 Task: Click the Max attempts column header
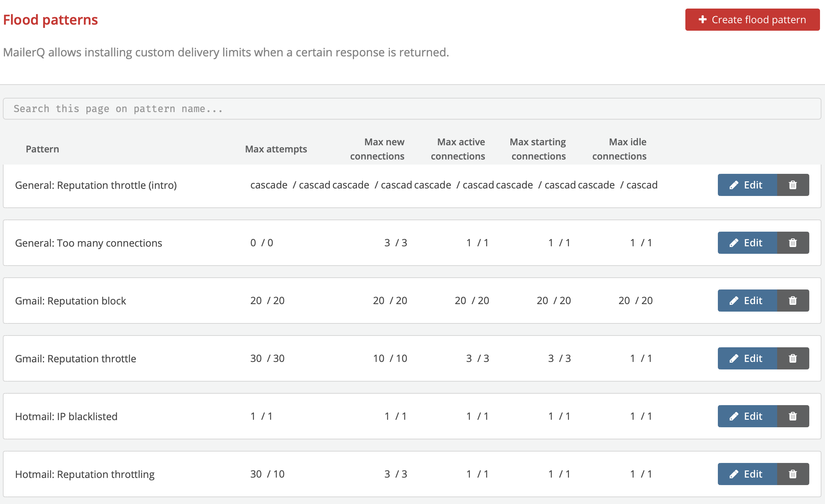pos(276,149)
